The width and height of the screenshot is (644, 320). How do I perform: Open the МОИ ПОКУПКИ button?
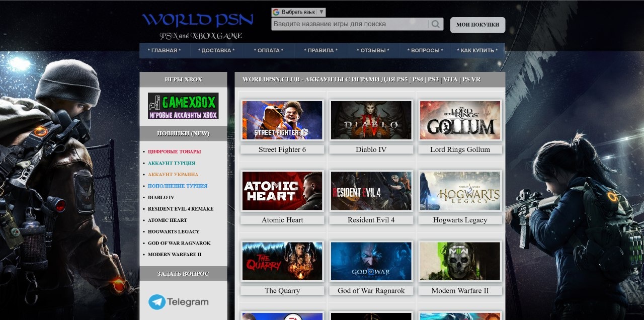[x=477, y=25]
